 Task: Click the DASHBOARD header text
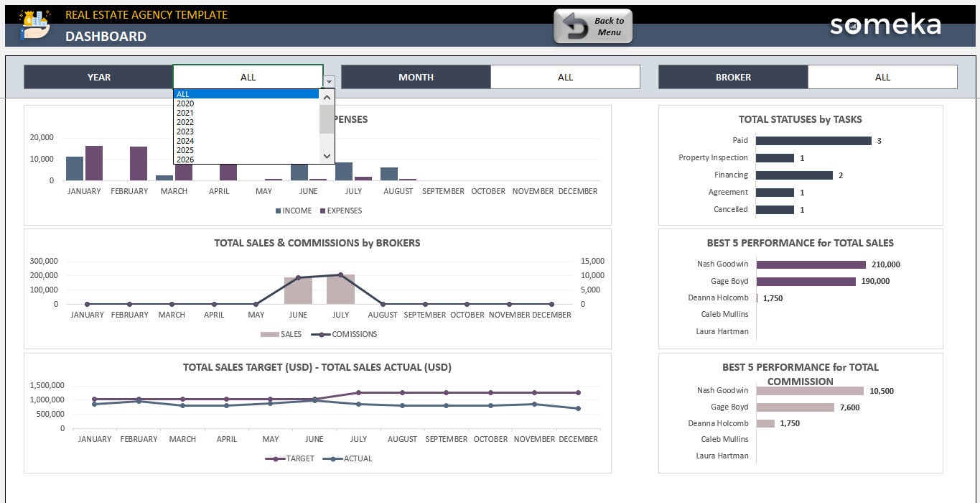pyautogui.click(x=106, y=37)
